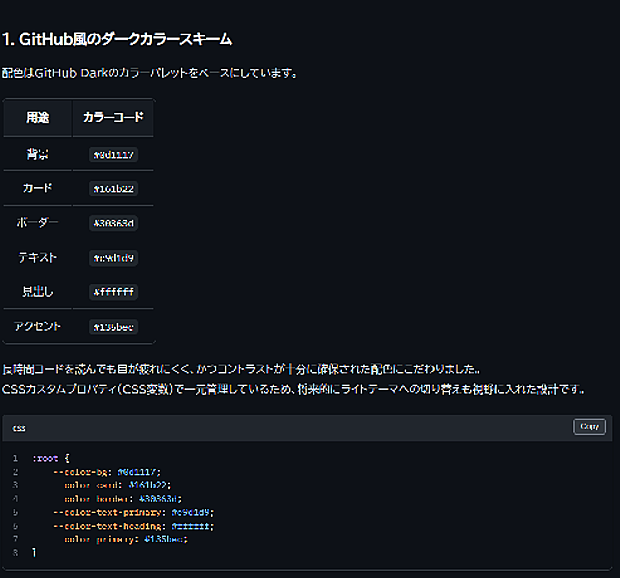The height and width of the screenshot is (578, 620).
Task: Click the テキスト cell in the table
Action: pyautogui.click(x=38, y=258)
